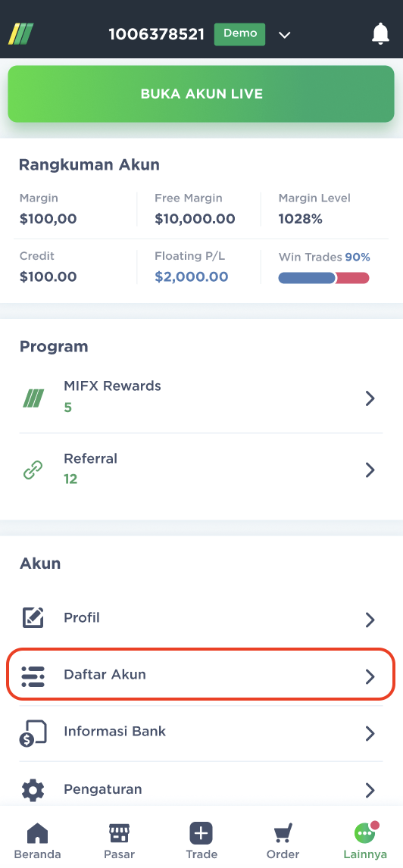Tap the Informasi Bank dollar icon
Screen dimensions: 403x868
[33, 733]
